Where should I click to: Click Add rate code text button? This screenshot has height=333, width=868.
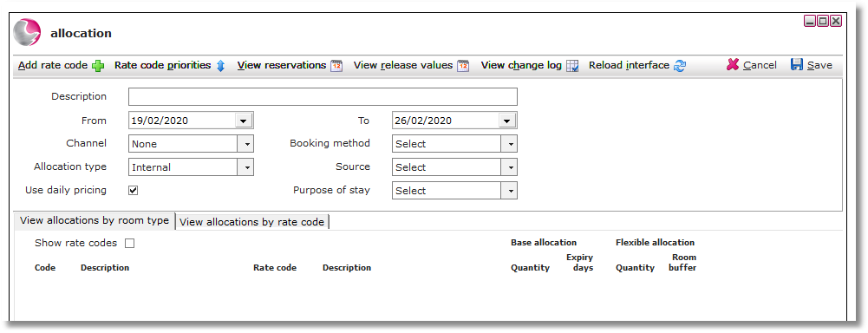click(53, 65)
